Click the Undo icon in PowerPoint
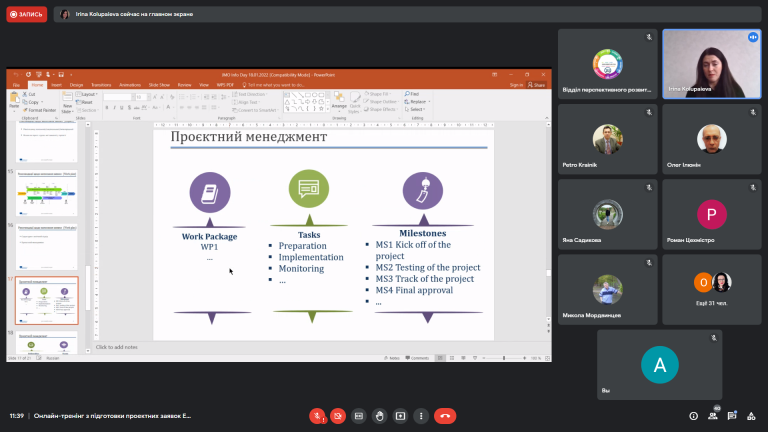This screenshot has width=768, height=432. click(x=16, y=75)
